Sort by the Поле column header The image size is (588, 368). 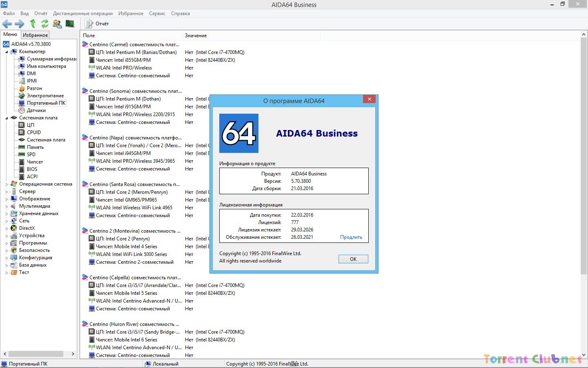[x=131, y=36]
